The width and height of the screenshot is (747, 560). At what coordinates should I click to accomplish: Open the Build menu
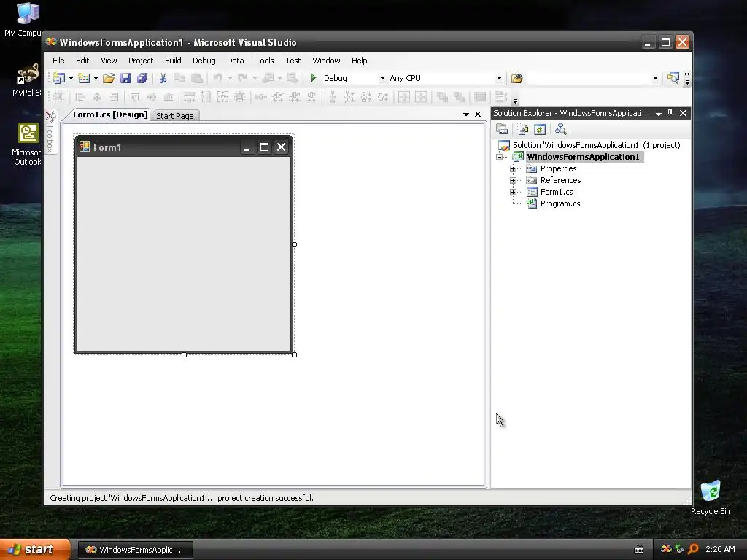pos(173,61)
